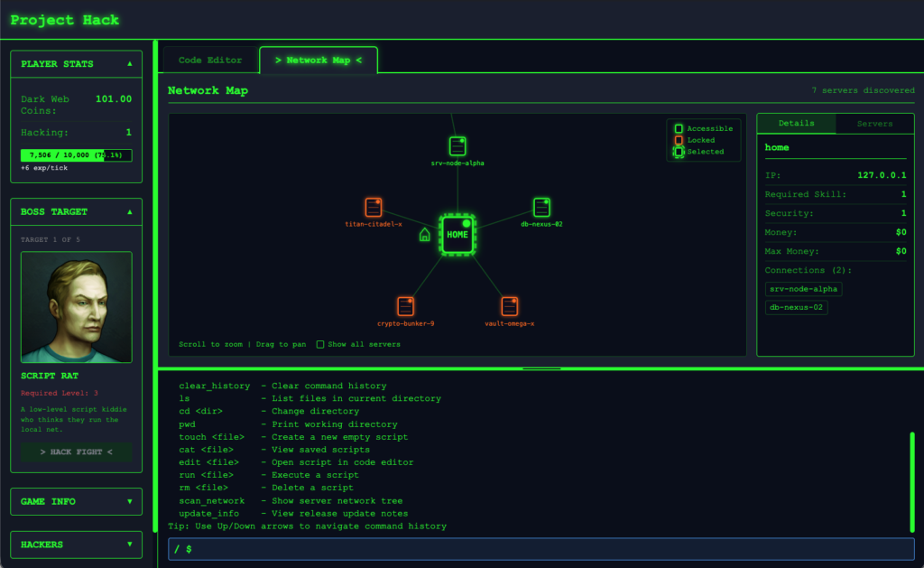Screen dimensions: 924x568
Task: Click the Accessible legend icon
Action: (679, 128)
